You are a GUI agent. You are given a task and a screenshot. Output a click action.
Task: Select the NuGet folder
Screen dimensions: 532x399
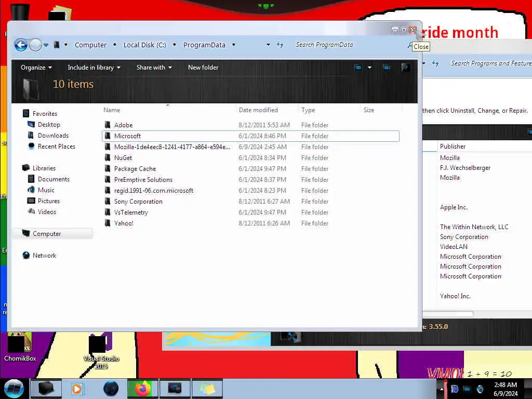point(123,158)
